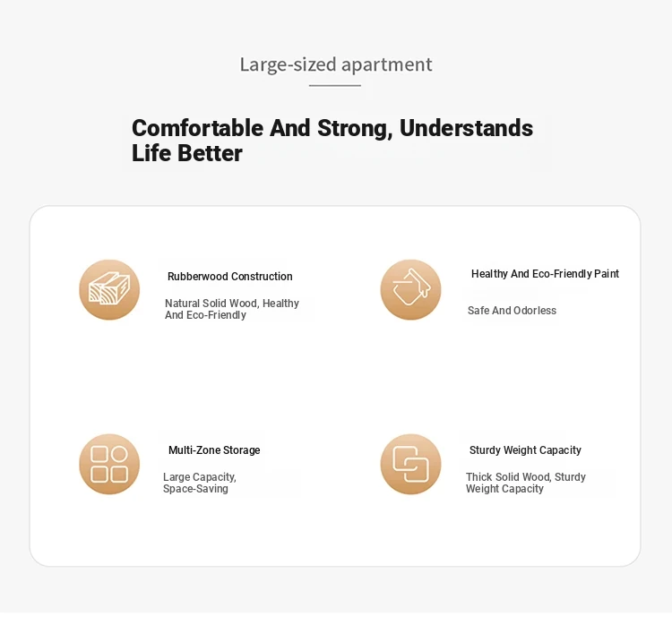Click the short divider line under subtitle
The height and width of the screenshot is (625, 672).
point(335,85)
